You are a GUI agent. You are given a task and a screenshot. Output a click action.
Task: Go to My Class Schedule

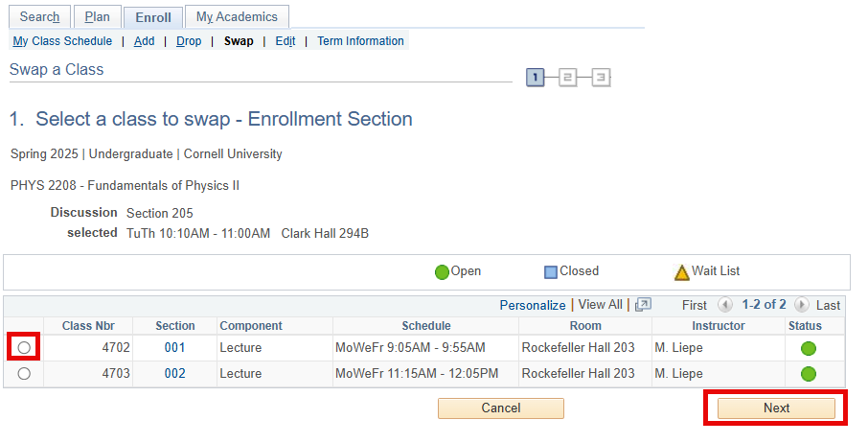point(62,41)
